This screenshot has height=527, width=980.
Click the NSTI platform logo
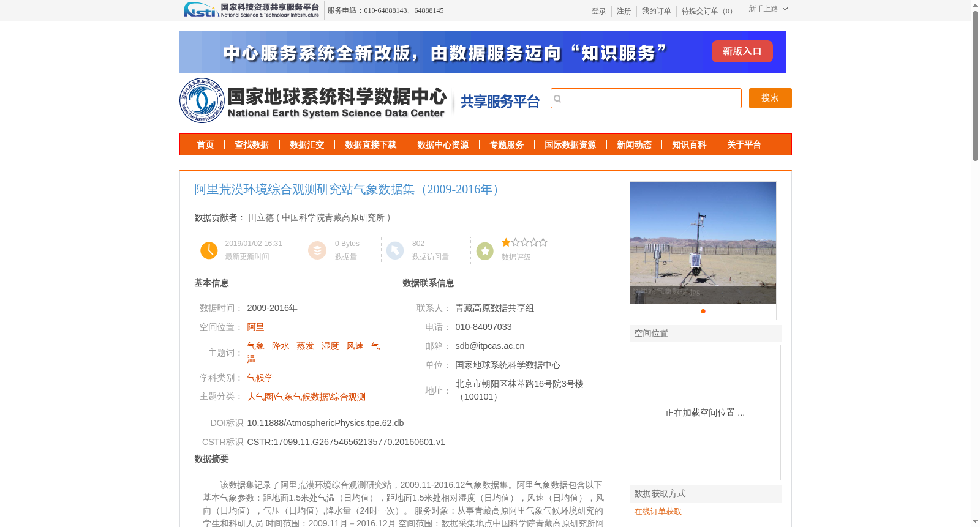tap(252, 10)
